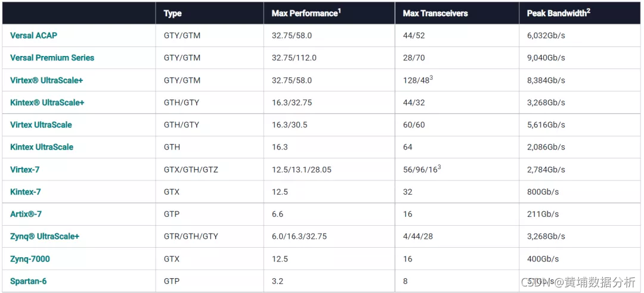Click the Peak Bandwidth column header

point(559,13)
